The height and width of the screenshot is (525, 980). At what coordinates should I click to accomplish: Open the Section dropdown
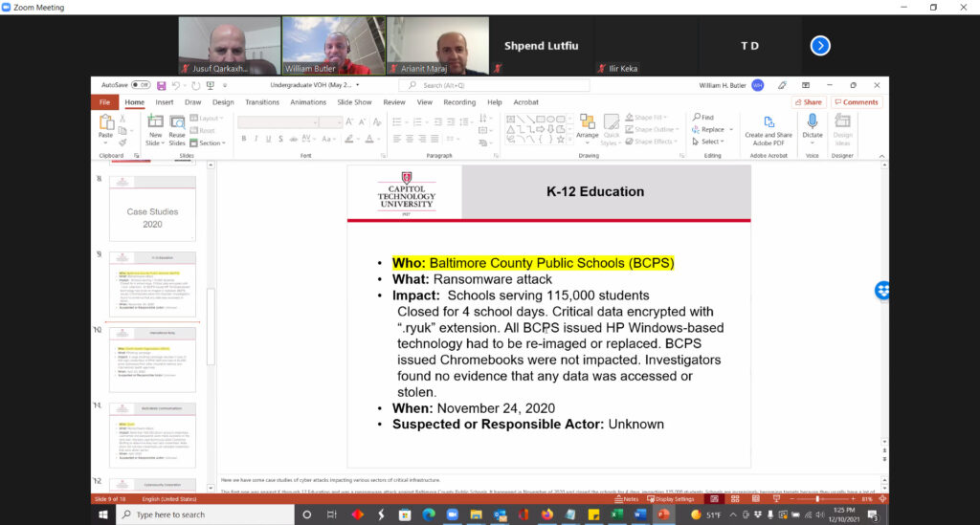click(208, 142)
